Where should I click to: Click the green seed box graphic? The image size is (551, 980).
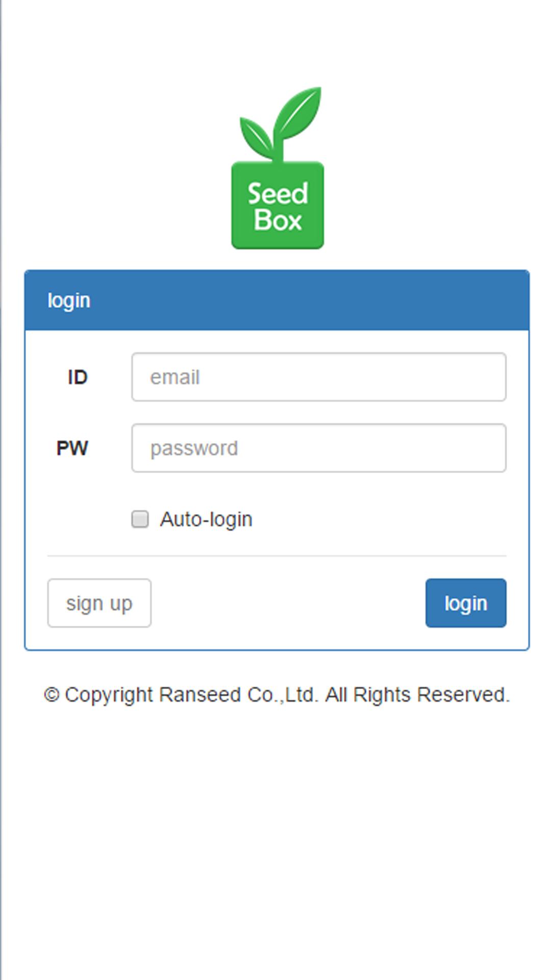coord(278,204)
